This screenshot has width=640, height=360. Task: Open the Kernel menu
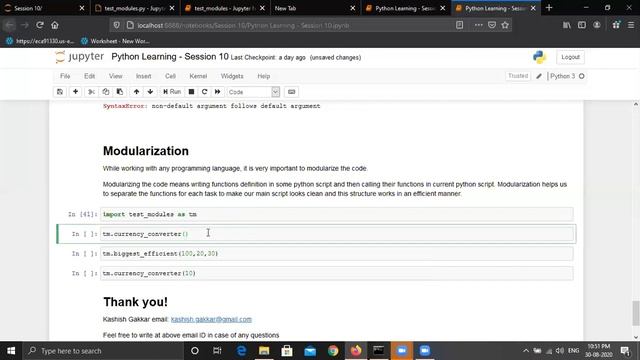coord(198,76)
